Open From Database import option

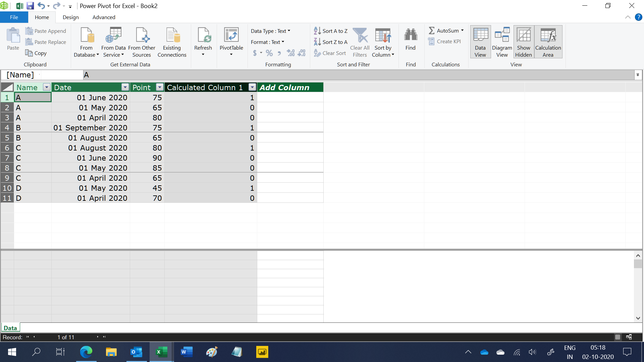[86, 42]
